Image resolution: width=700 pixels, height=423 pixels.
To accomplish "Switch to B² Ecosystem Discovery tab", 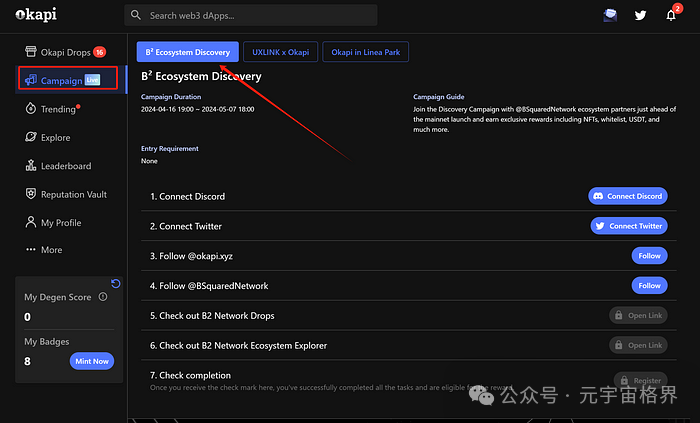I will (x=188, y=52).
